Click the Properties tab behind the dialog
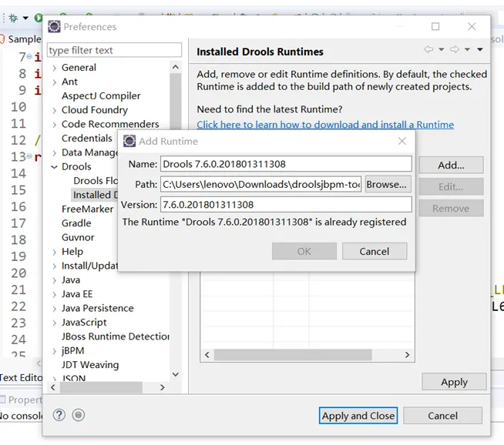This screenshot has height=445, width=504. [x=22, y=400]
